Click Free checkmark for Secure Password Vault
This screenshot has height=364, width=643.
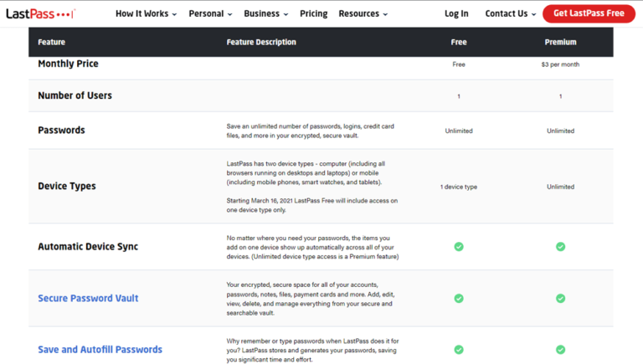(459, 298)
